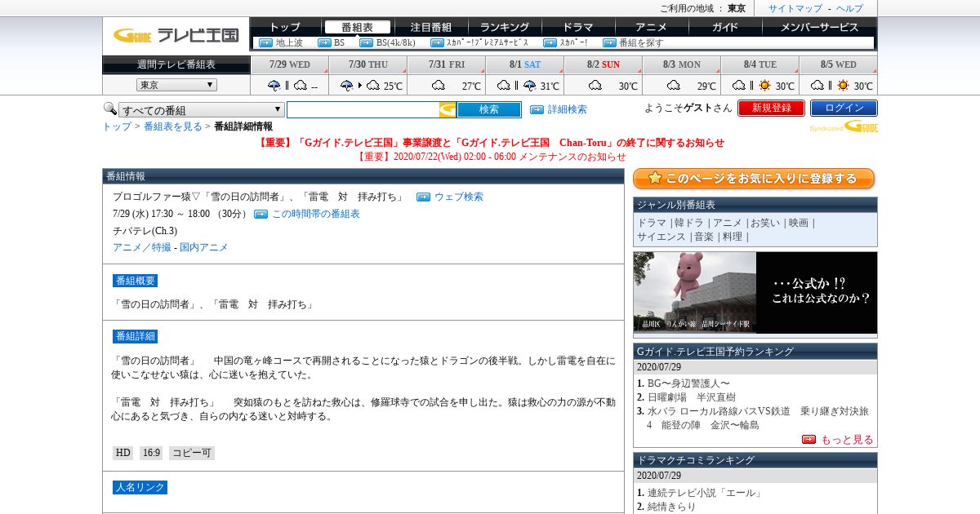Click the Syndicated G-Guide logo
Viewport: 980px width, 514px height.
pyautogui.click(x=844, y=126)
